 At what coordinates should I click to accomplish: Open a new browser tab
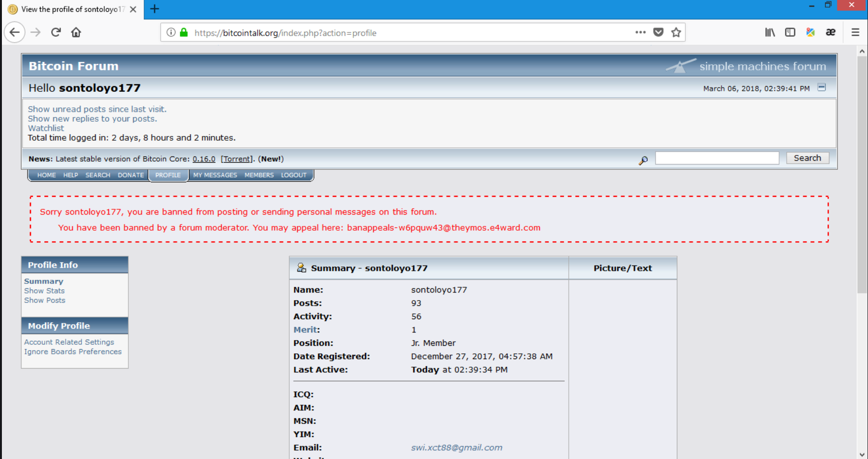155,9
